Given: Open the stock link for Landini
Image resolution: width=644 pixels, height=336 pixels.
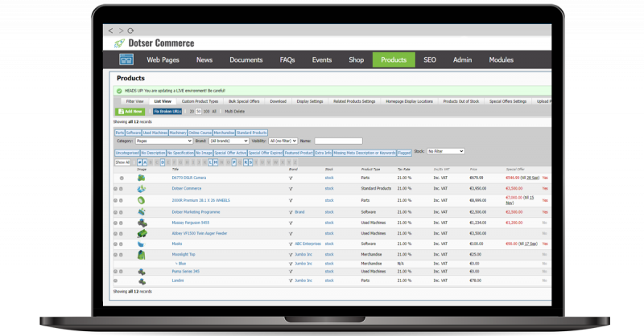Looking at the screenshot, I should tap(329, 281).
